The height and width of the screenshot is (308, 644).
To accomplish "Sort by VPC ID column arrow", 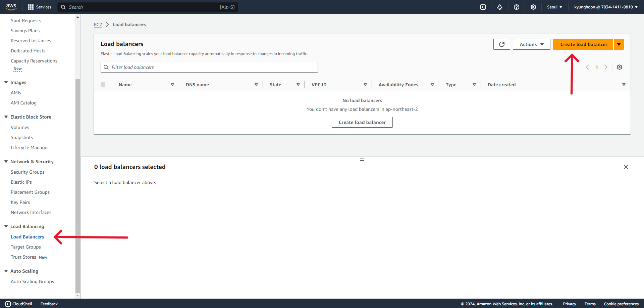I will click(x=365, y=85).
